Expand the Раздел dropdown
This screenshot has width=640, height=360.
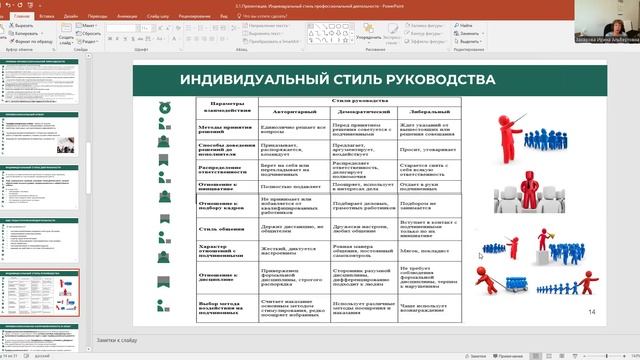tap(87, 41)
